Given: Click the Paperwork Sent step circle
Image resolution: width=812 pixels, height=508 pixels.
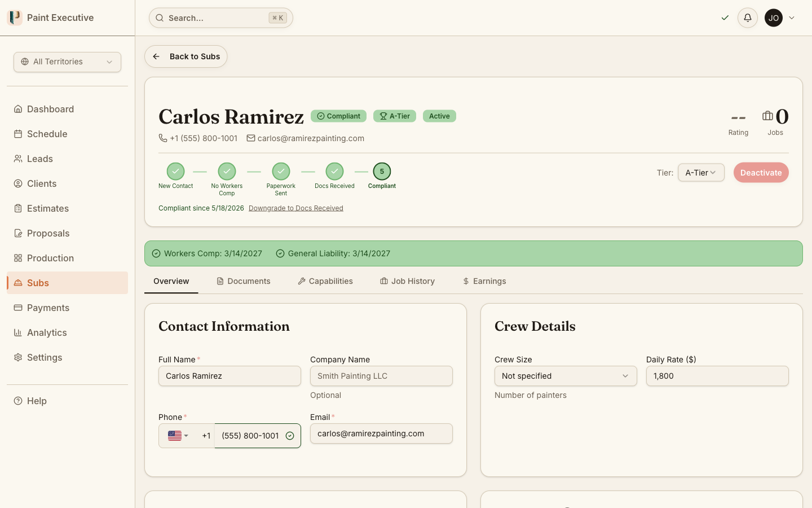Looking at the screenshot, I should [x=281, y=171].
